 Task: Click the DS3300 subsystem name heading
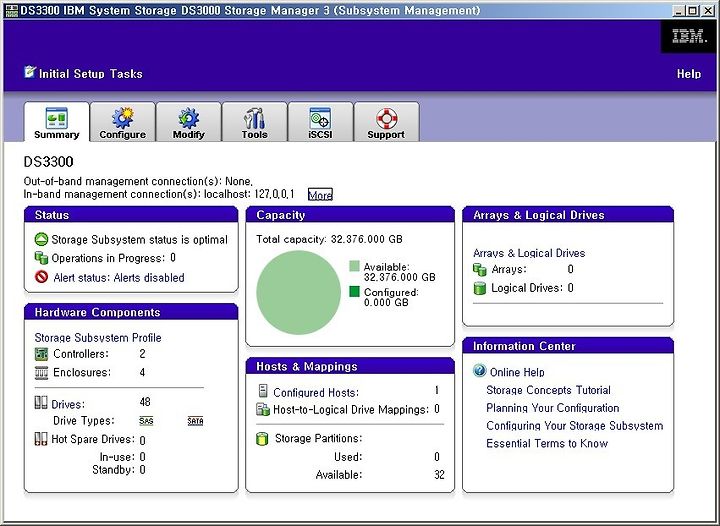(x=48, y=162)
